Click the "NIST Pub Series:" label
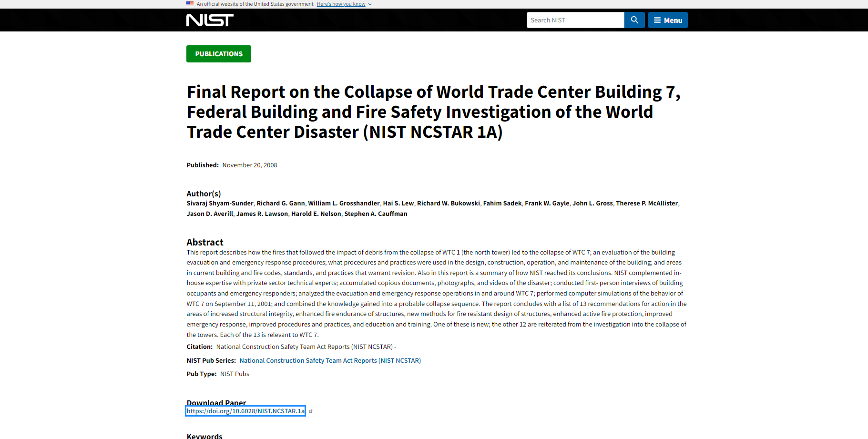Viewport: 868px width, 439px height. (211, 360)
